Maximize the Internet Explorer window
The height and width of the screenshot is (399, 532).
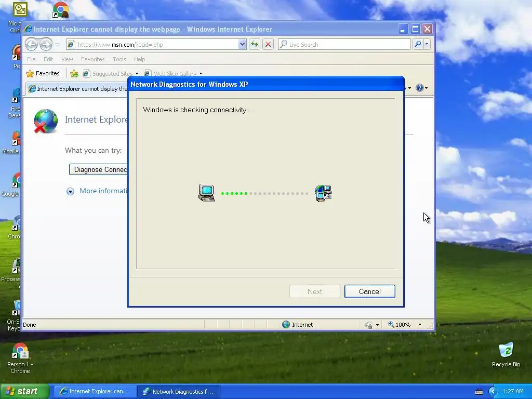(x=415, y=29)
